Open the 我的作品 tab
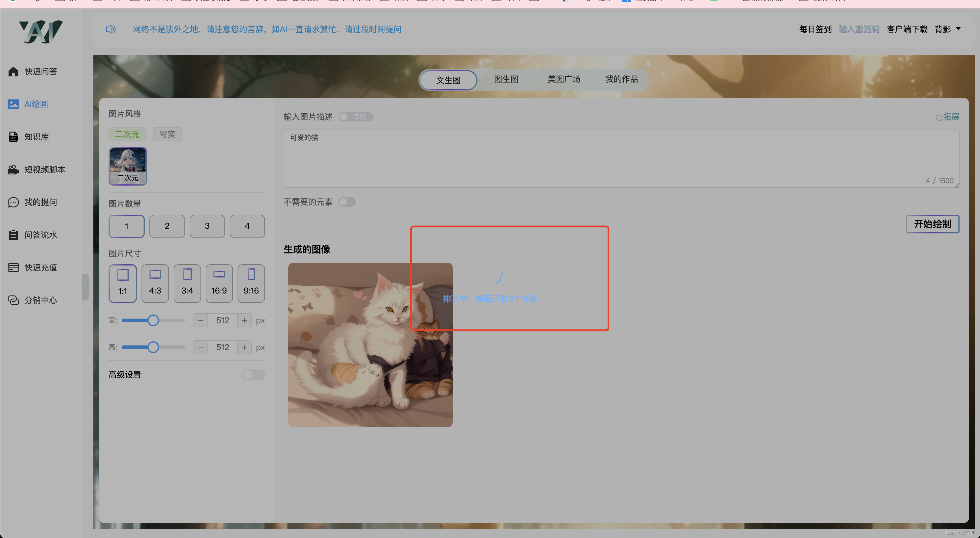The width and height of the screenshot is (980, 538). (x=622, y=79)
